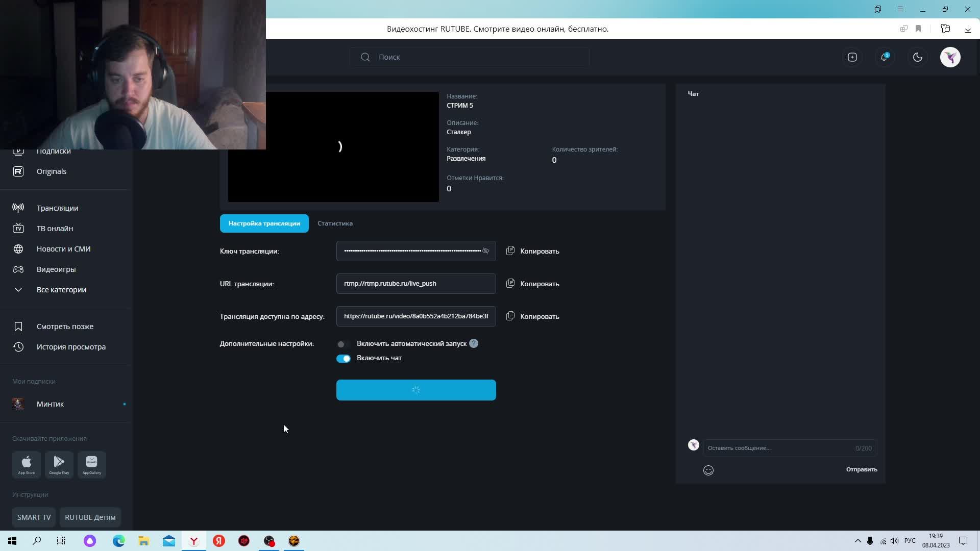Open Google Play download badge
980x551 pixels.
pyautogui.click(x=59, y=464)
